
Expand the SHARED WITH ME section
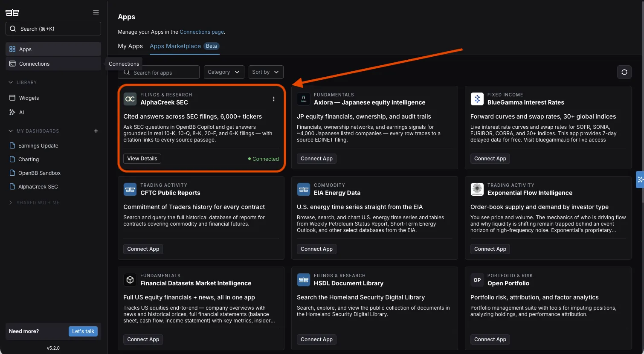pyautogui.click(x=11, y=203)
